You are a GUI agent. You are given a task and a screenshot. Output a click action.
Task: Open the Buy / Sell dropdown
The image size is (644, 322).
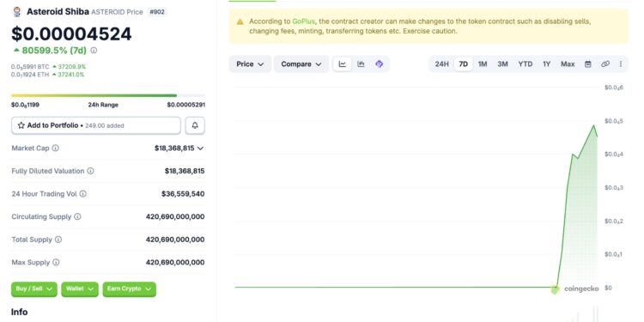click(34, 289)
